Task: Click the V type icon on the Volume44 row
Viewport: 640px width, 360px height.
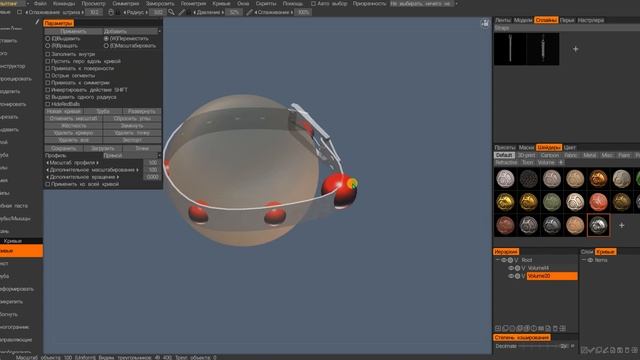Action: pyautogui.click(x=523, y=268)
